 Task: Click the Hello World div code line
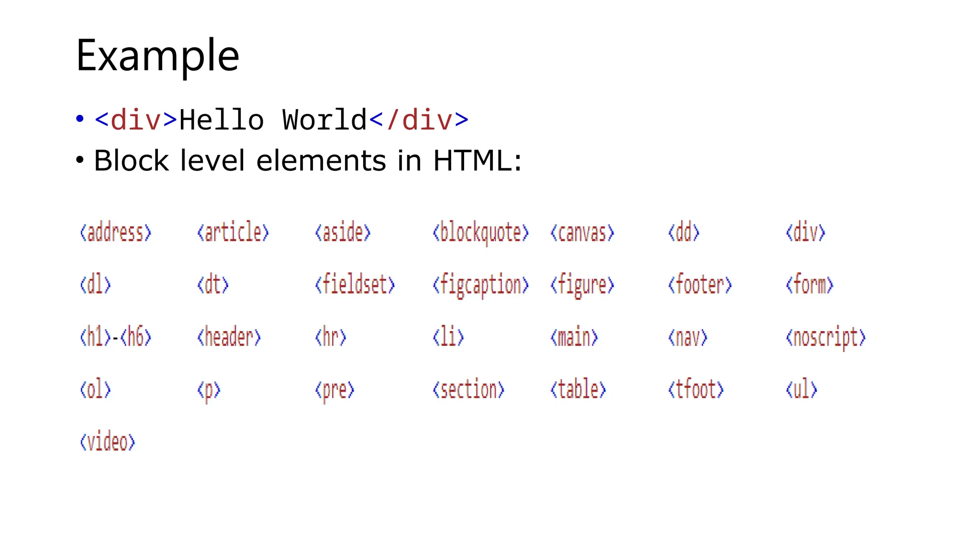(x=281, y=120)
